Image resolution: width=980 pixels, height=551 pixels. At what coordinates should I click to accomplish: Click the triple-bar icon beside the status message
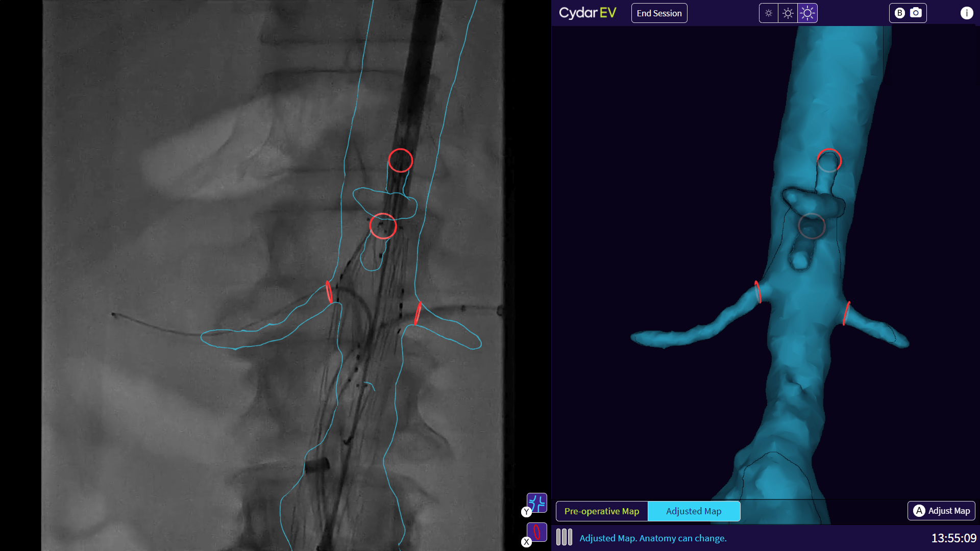click(x=564, y=537)
